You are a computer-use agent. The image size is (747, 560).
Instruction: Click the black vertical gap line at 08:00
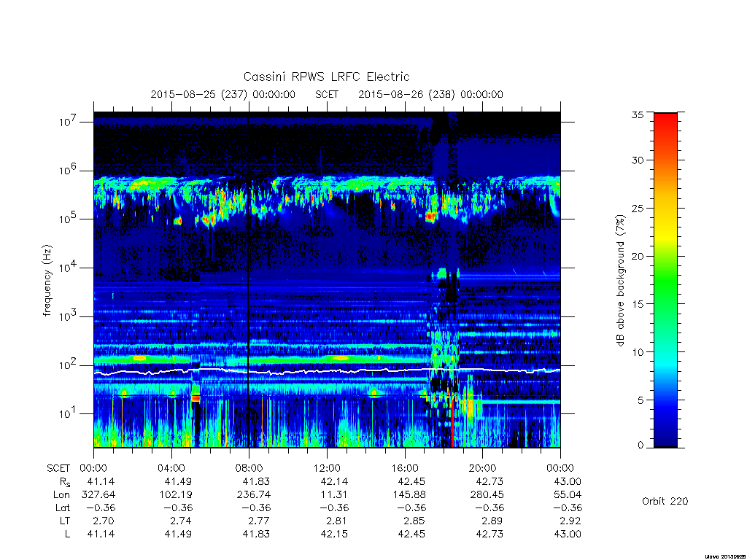[x=248, y=280]
